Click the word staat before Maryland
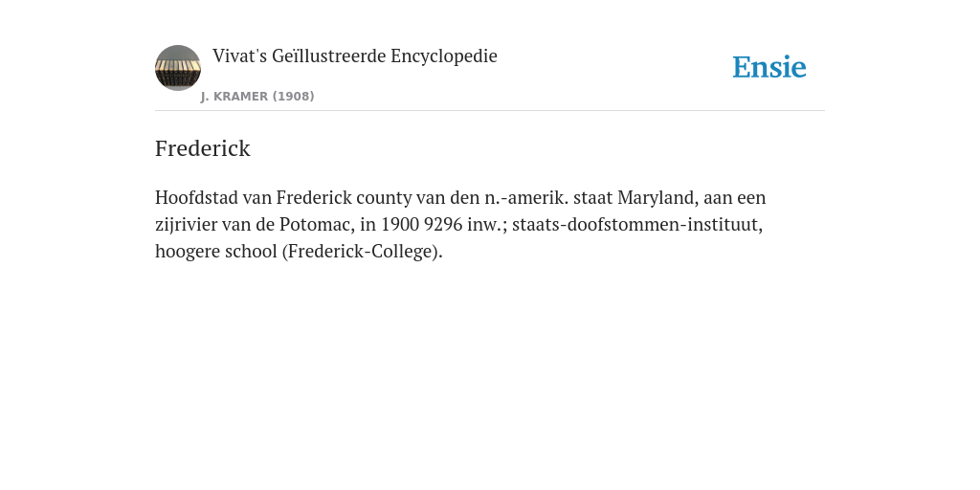The width and height of the screenshot is (980, 490). (593, 198)
